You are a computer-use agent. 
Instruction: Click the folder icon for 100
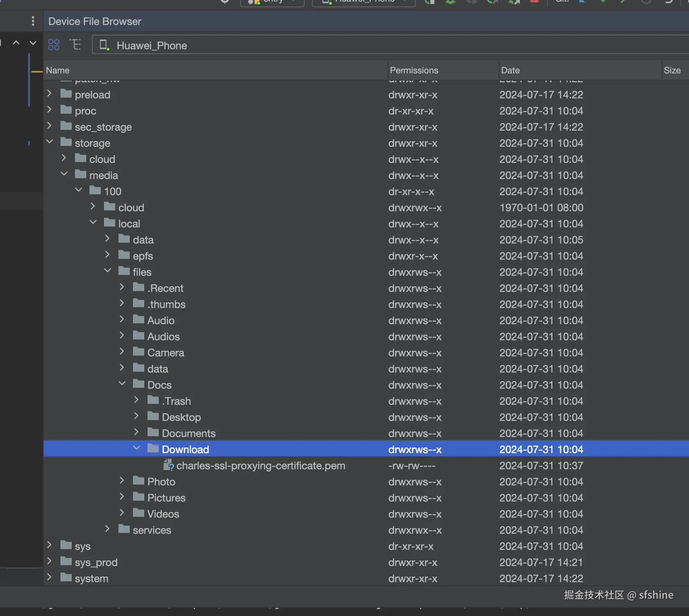tap(95, 190)
